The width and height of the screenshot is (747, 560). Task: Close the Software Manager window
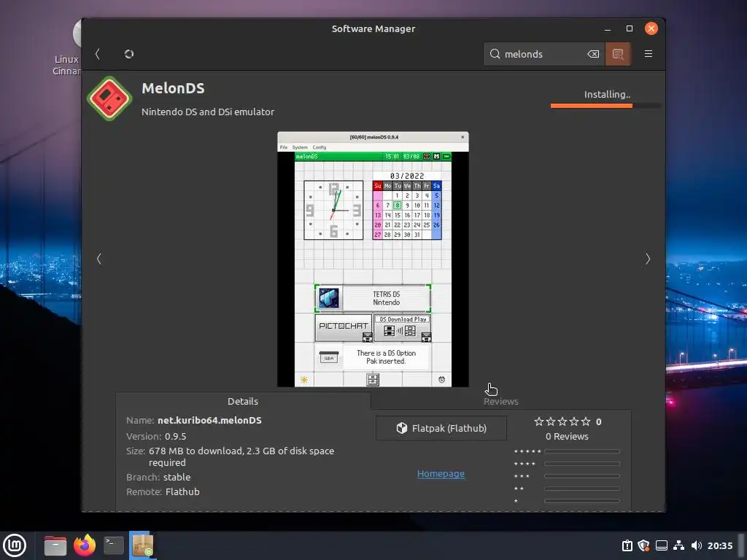(651, 28)
